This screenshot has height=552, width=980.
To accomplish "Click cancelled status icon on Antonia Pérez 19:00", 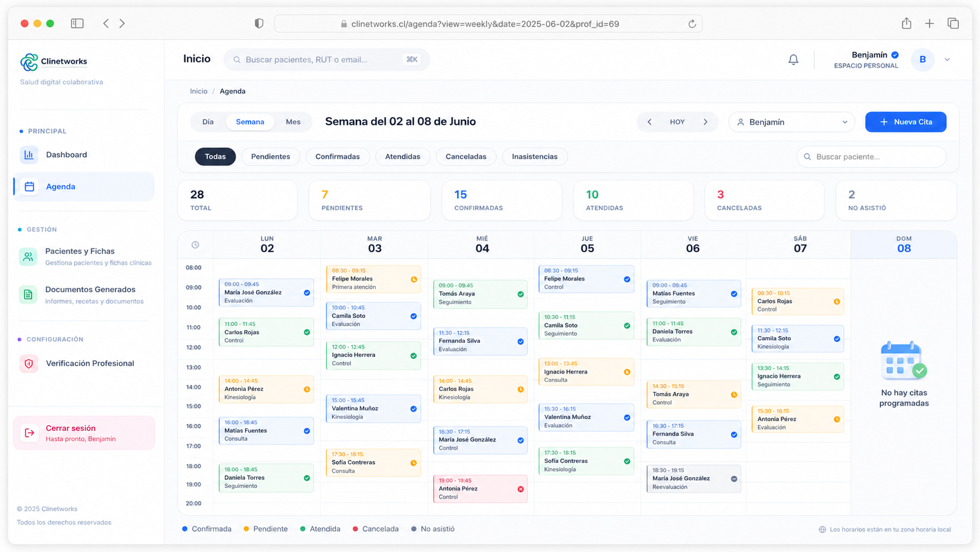I will tap(520, 489).
